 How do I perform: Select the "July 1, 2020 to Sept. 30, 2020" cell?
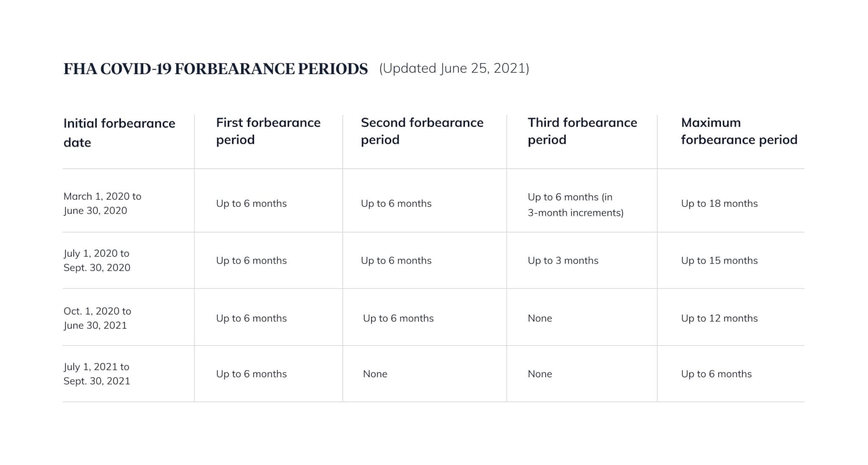[x=97, y=260]
